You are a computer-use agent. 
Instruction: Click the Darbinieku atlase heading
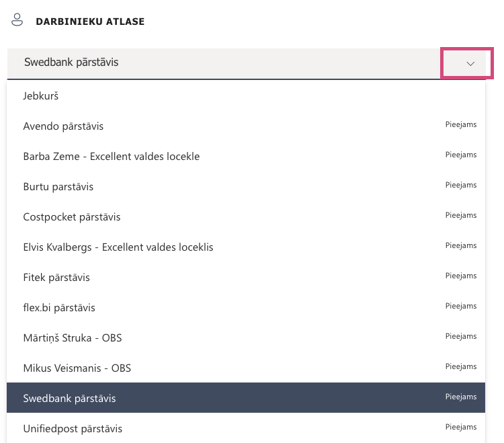[90, 22]
